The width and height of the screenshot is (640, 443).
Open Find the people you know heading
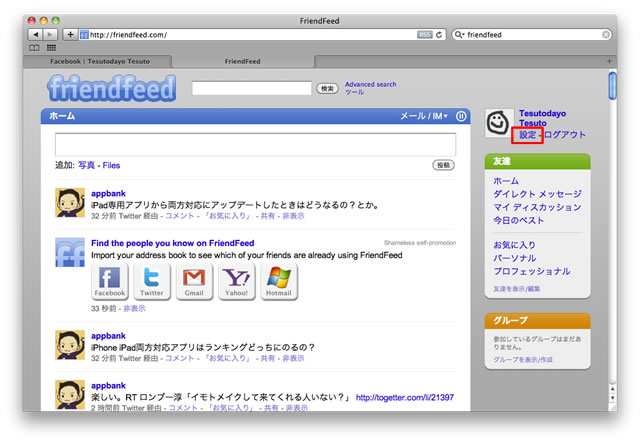pos(173,243)
